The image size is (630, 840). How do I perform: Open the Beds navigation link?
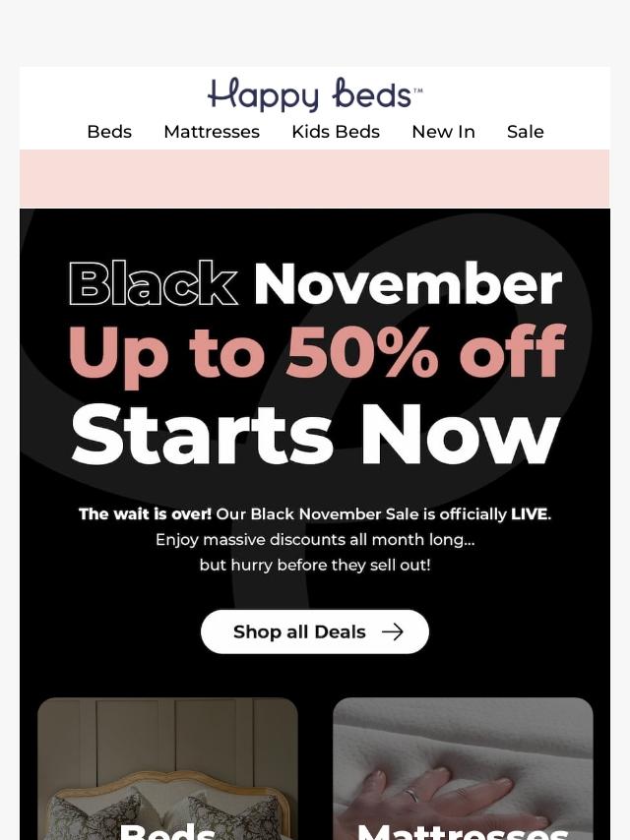coord(109,132)
